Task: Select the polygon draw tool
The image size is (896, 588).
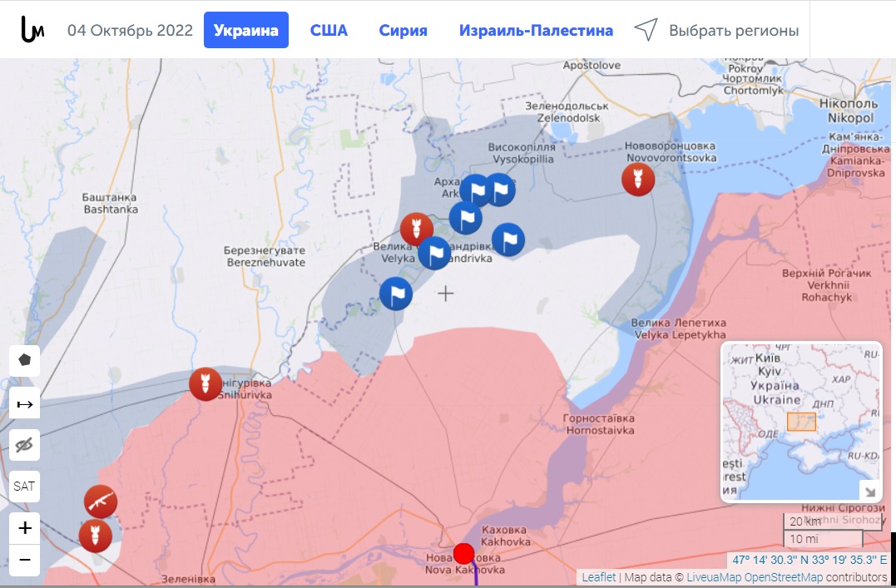Action: (25, 361)
